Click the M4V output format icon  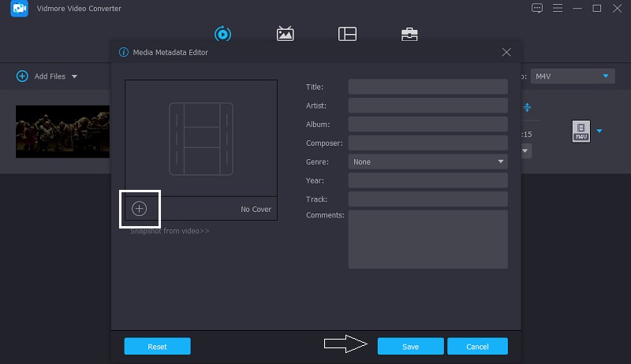(581, 131)
